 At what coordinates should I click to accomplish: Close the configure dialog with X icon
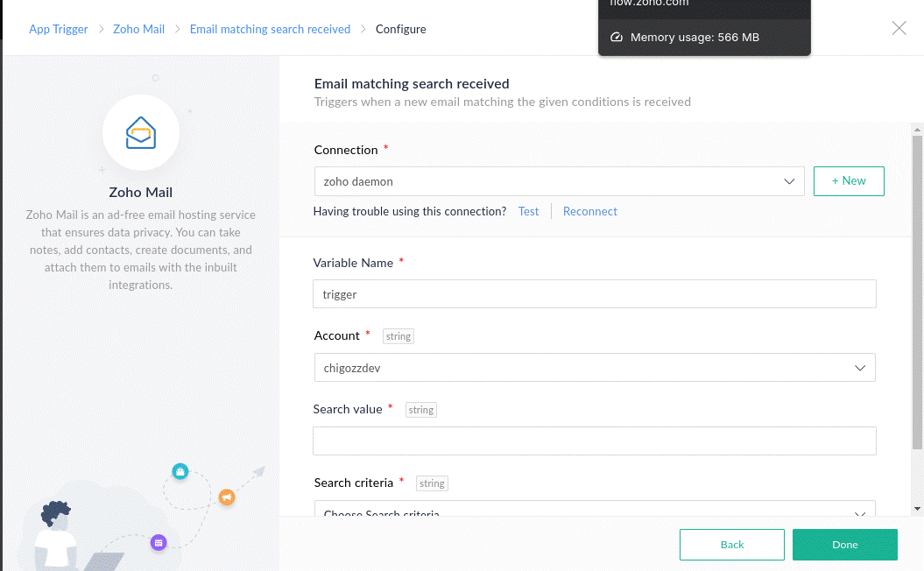tap(899, 28)
